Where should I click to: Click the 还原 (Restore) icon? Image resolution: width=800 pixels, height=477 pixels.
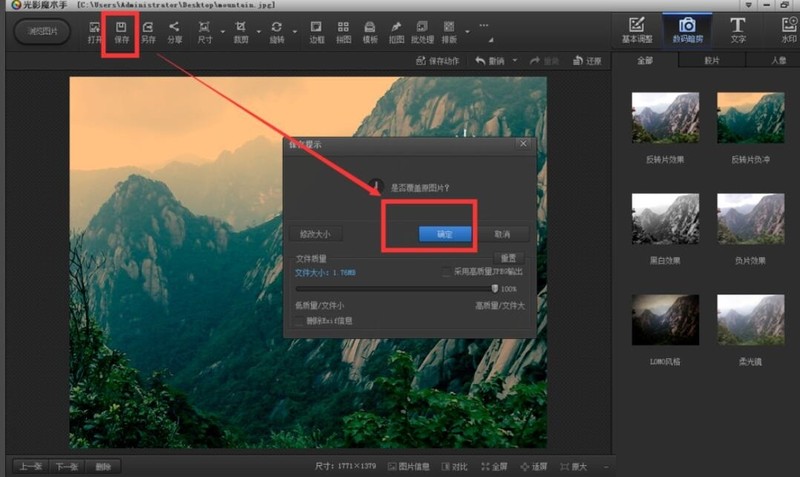coord(588,61)
